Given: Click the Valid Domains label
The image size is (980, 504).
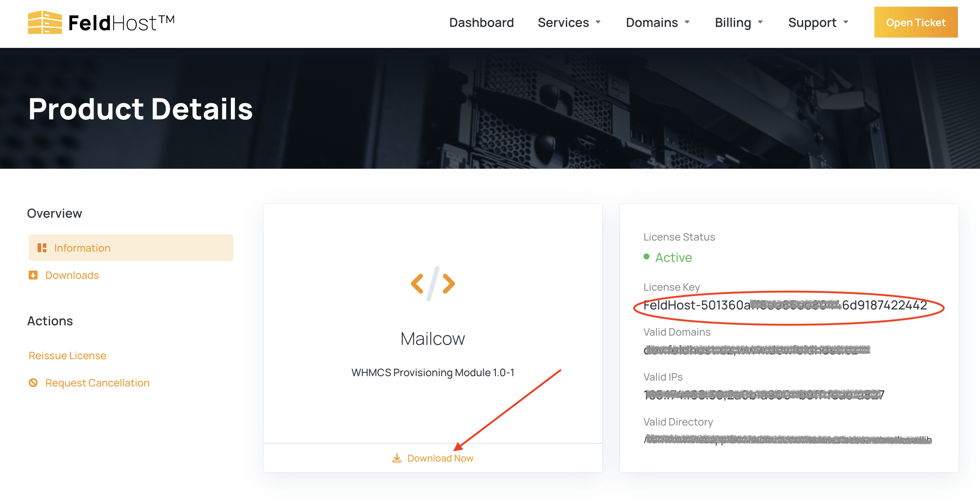Looking at the screenshot, I should pos(676,332).
